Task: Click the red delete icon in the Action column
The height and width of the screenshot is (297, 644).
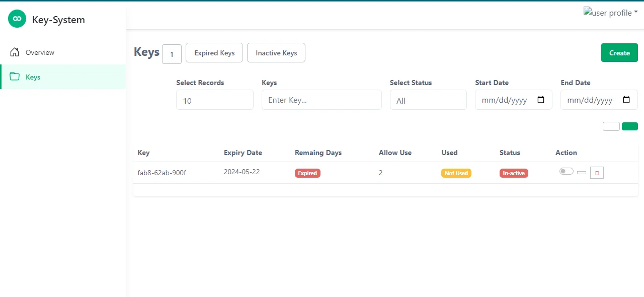Action: (597, 173)
